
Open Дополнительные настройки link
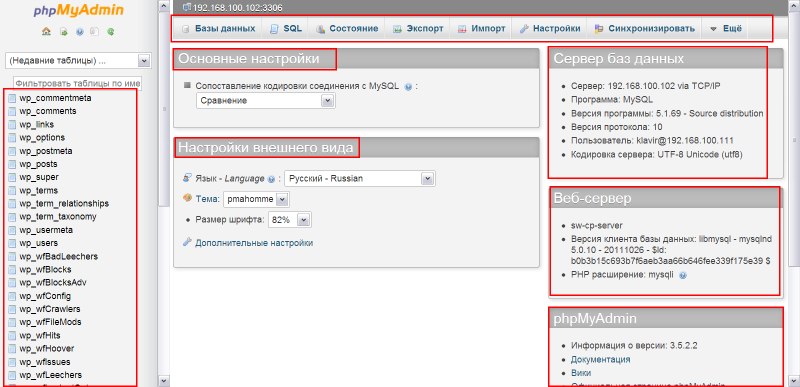(x=254, y=243)
